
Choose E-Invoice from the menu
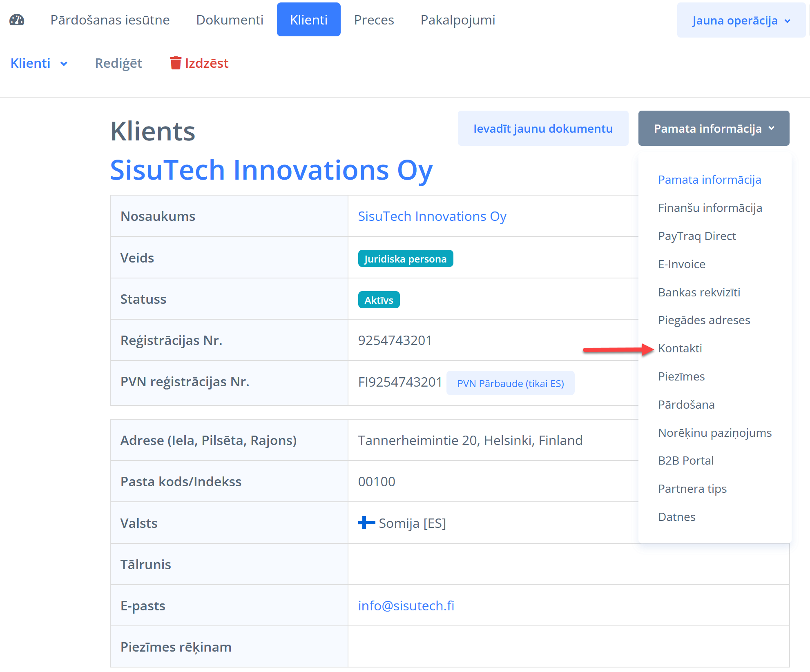[681, 264]
